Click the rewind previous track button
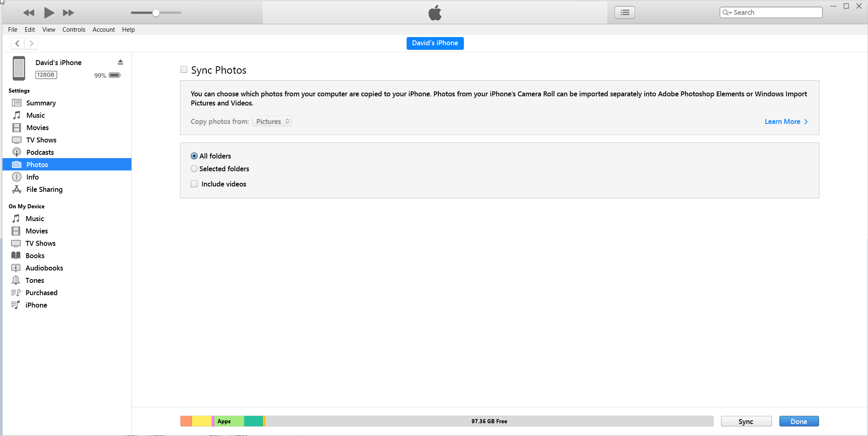The height and width of the screenshot is (436, 868). click(x=28, y=13)
